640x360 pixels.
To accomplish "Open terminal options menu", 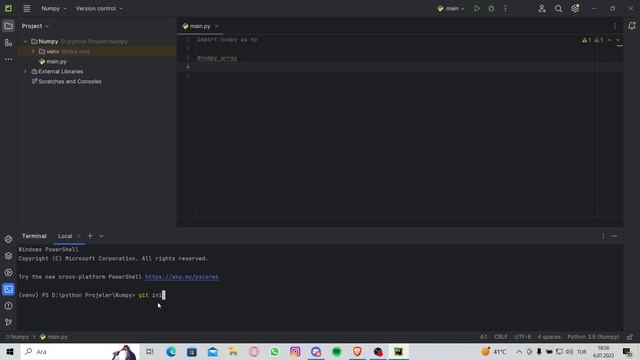I will (x=603, y=236).
